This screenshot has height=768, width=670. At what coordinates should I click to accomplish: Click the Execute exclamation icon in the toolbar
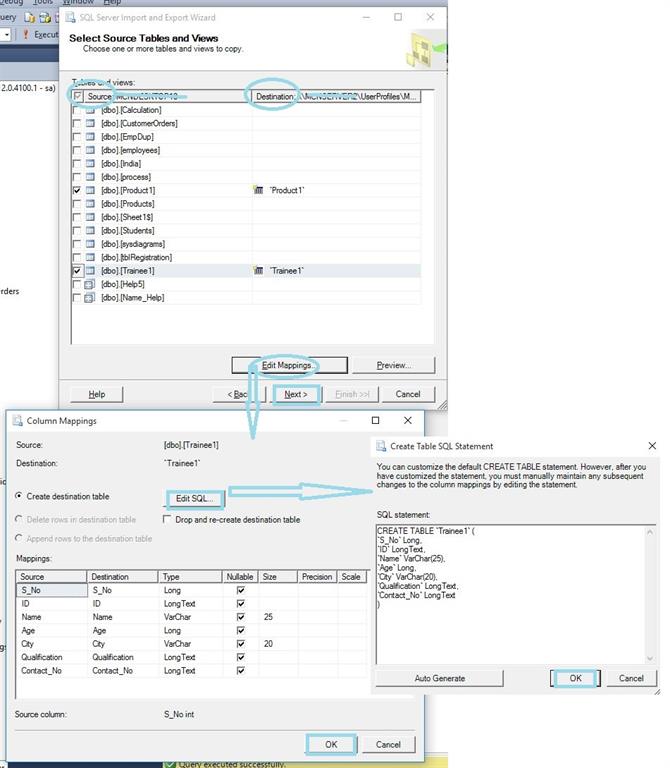26,35
